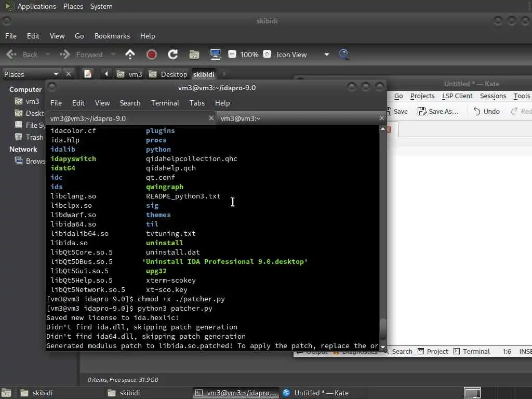Click Save in Kate toolbar
This screenshot has width=532, height=399.
[x=397, y=111]
